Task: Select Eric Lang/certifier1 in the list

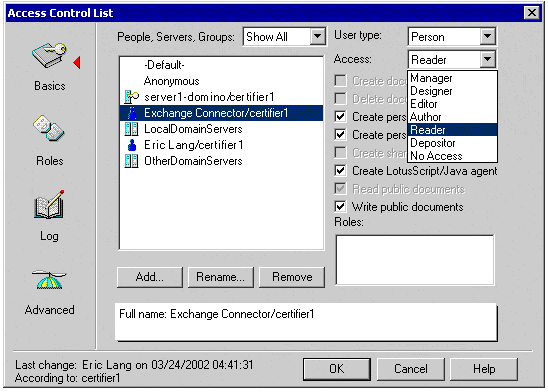Action: [x=221, y=145]
